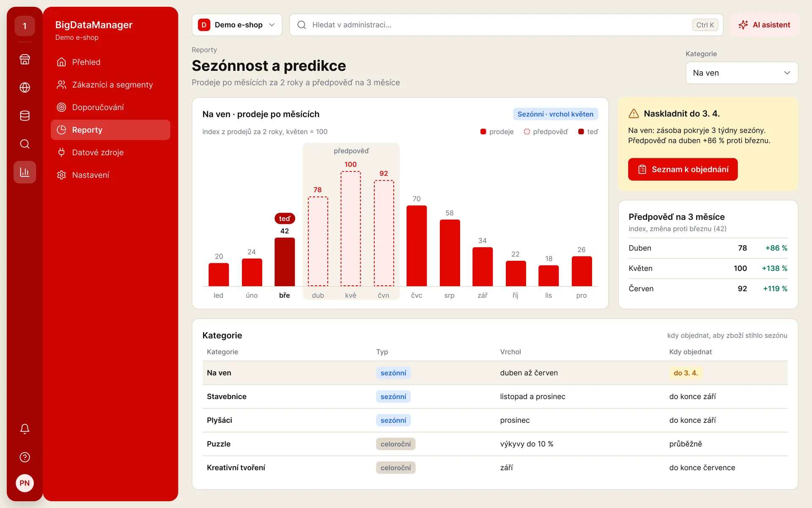Click the dark red březen bar labeled 42

285,262
